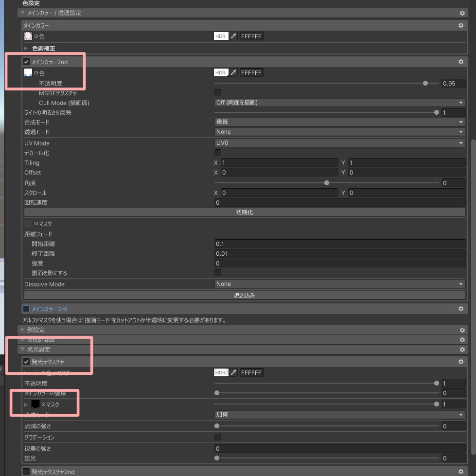Open gear menu in メインカラー3rd header
Screen dimensions: 476x476
[x=461, y=309]
